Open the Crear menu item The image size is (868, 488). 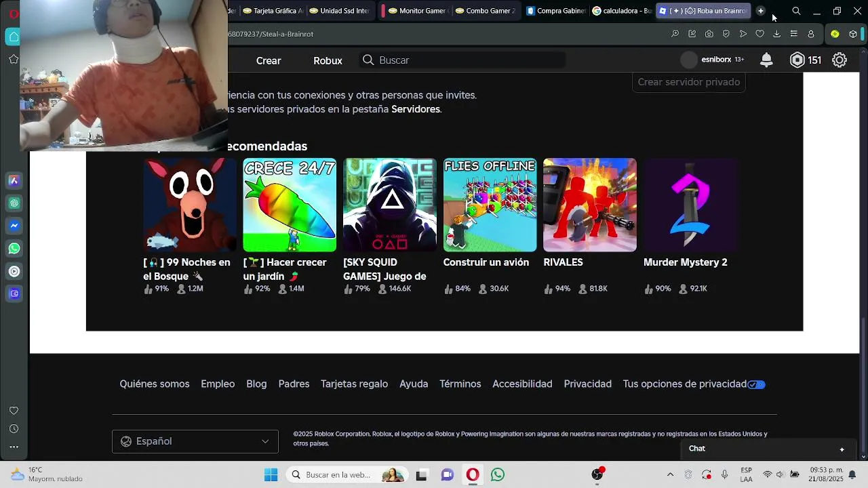[x=269, y=60]
